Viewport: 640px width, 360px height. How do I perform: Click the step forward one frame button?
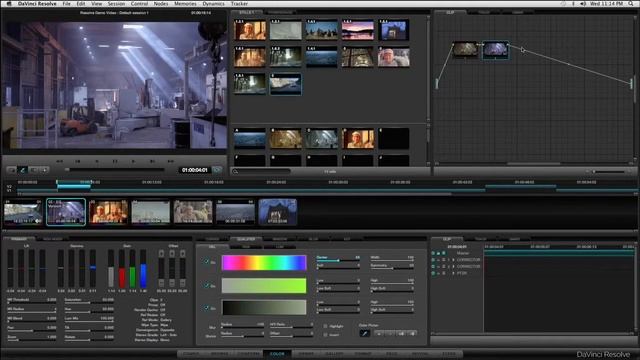[x=152, y=161]
